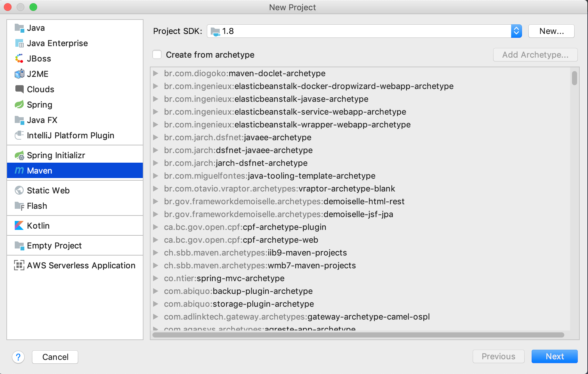Click the Spring Initializr icon

tap(19, 155)
